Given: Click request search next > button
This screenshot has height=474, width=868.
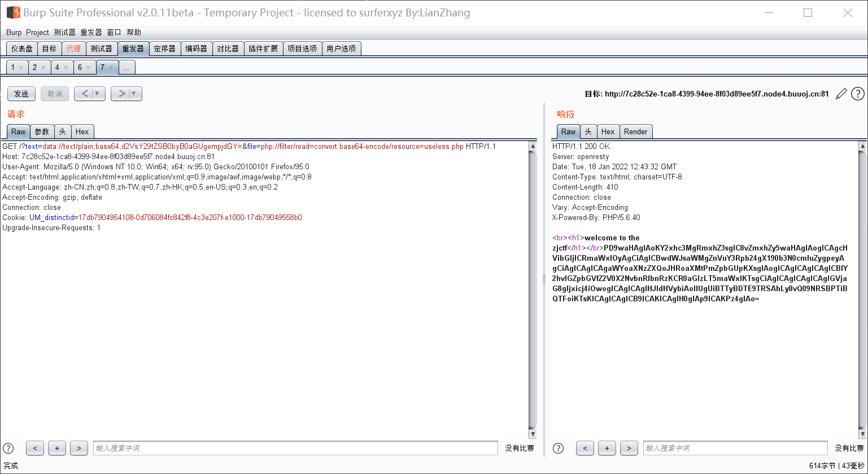Looking at the screenshot, I should point(78,448).
